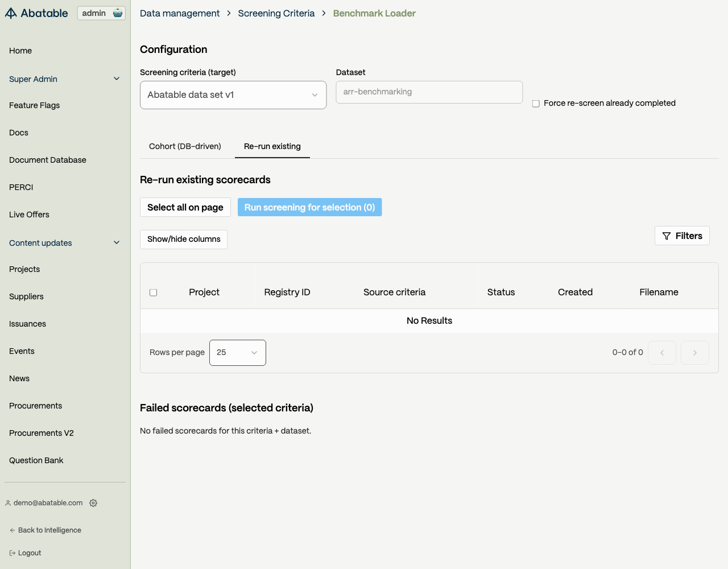Open Feature Flags in the sidebar
The height and width of the screenshot is (569, 728).
pyautogui.click(x=34, y=105)
